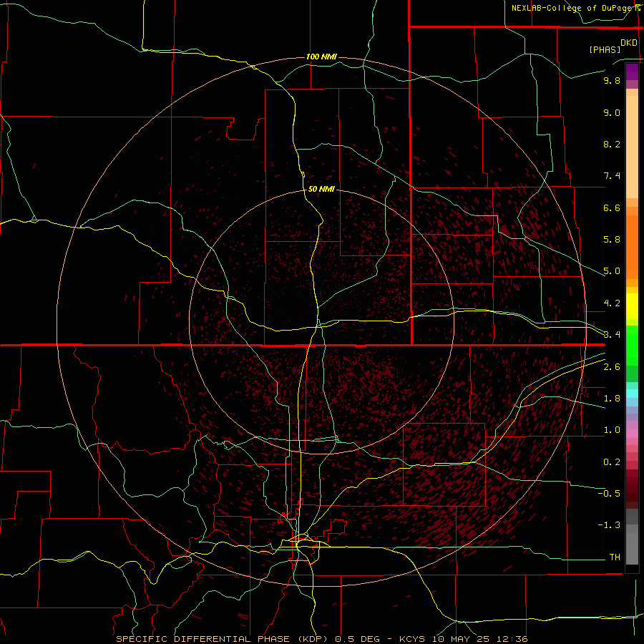The width and height of the screenshot is (644, 644).
Task: Click the 2.6 value on color scale
Action: coord(612,367)
